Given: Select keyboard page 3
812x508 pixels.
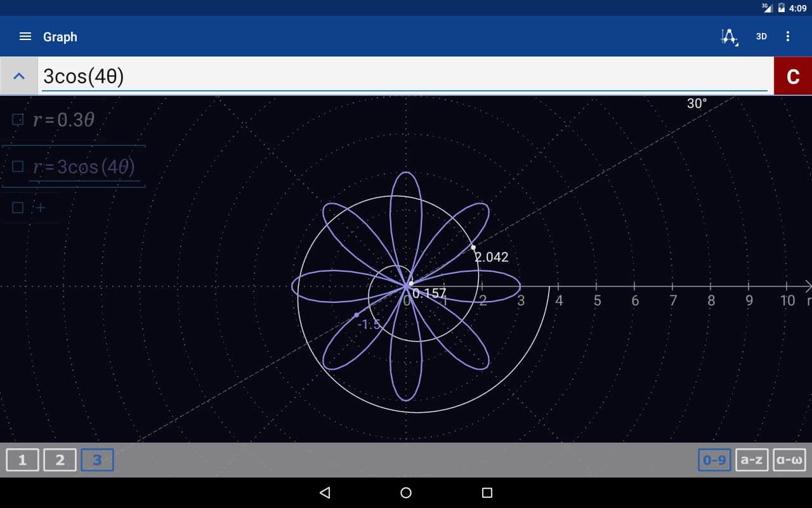Looking at the screenshot, I should (x=97, y=460).
